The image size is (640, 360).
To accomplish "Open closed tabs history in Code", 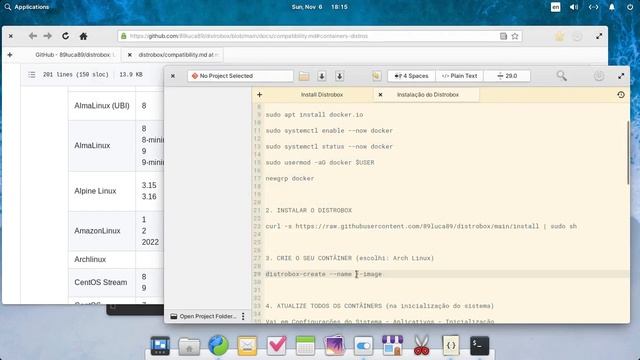I will pos(621,95).
